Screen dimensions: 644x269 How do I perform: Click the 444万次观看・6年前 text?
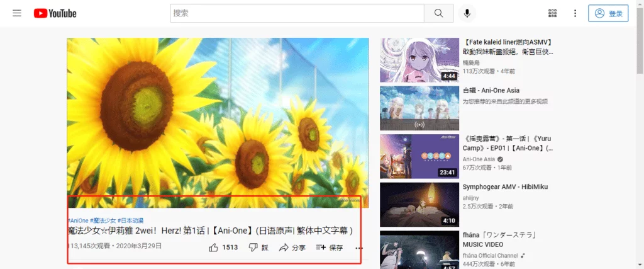pyautogui.click(x=489, y=264)
